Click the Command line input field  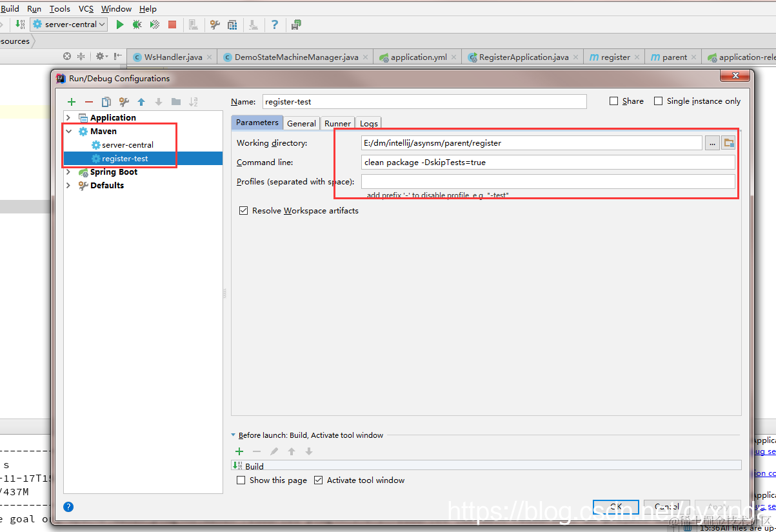pos(548,163)
